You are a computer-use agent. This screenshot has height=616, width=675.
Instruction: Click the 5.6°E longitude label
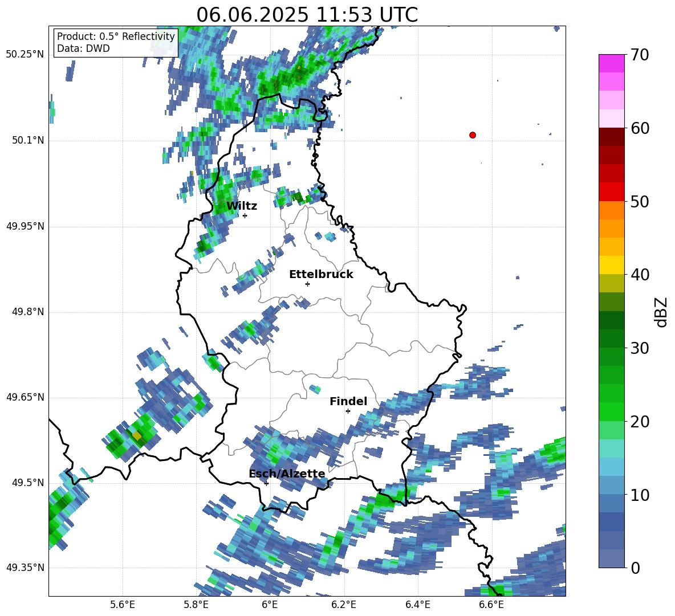tap(123, 605)
